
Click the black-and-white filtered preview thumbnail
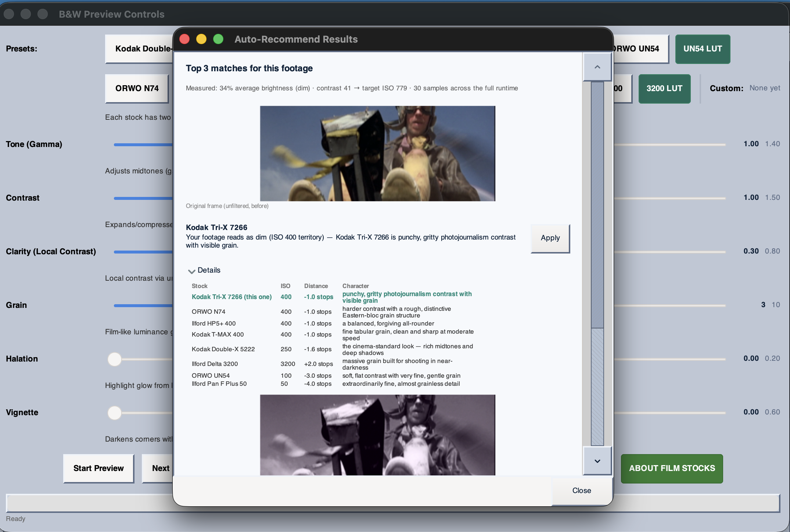(377, 435)
